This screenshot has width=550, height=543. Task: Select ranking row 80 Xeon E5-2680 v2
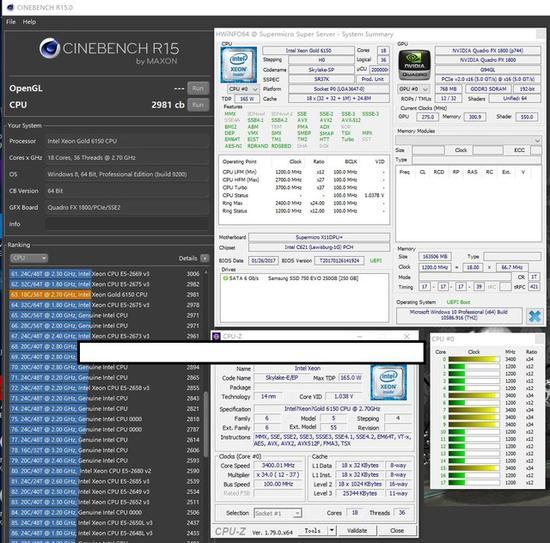[x=105, y=471]
